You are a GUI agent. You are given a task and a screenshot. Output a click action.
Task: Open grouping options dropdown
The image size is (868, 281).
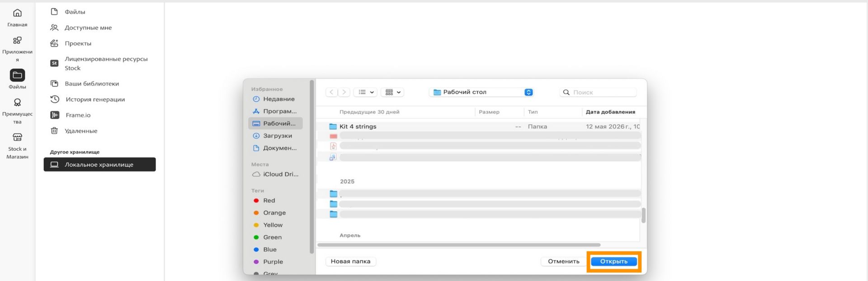[392, 92]
